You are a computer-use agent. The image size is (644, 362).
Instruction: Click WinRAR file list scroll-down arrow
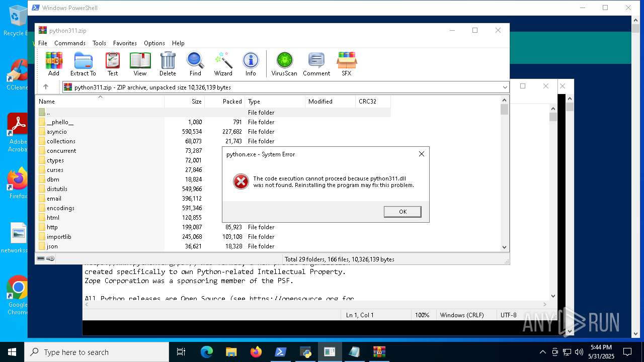coord(505,247)
